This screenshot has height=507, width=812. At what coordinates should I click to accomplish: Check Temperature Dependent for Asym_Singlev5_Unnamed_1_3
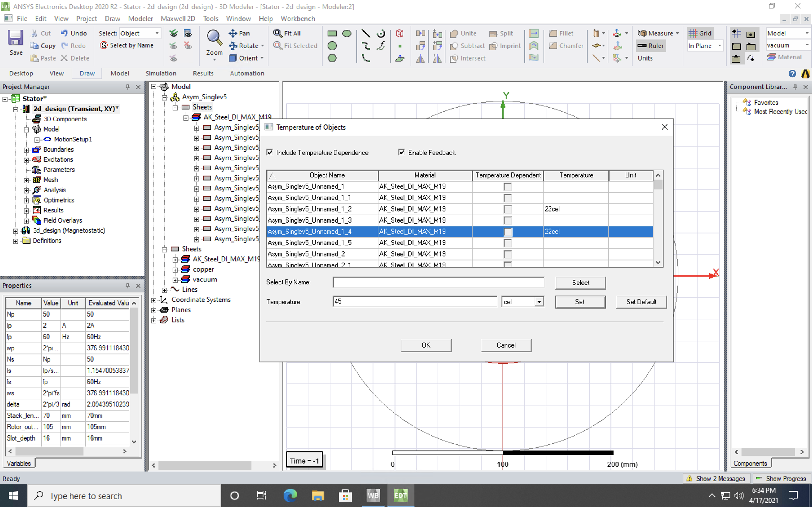pos(508,220)
